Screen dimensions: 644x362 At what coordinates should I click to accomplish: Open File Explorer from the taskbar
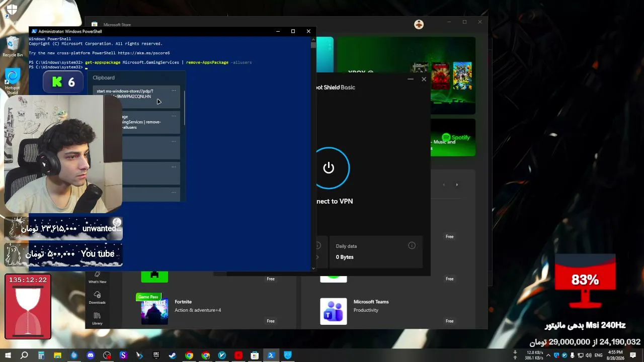click(57, 355)
